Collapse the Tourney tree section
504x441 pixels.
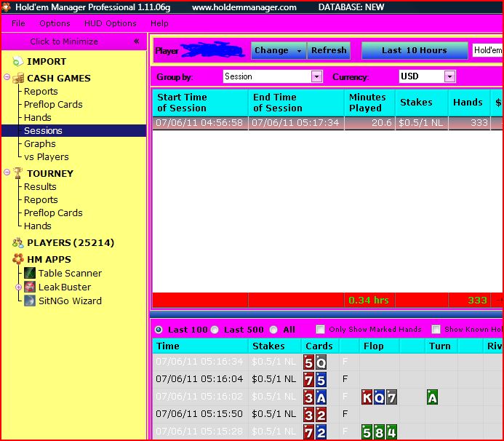7,172
